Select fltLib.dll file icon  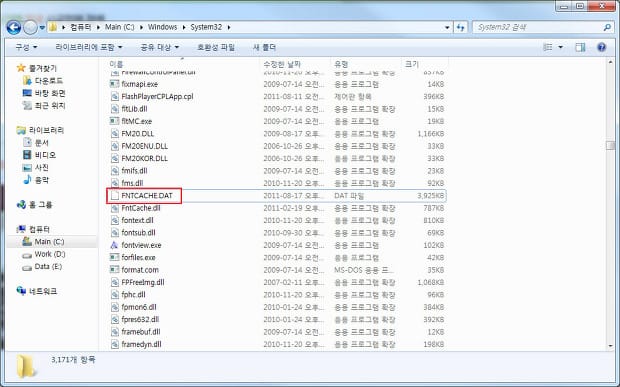(x=114, y=109)
